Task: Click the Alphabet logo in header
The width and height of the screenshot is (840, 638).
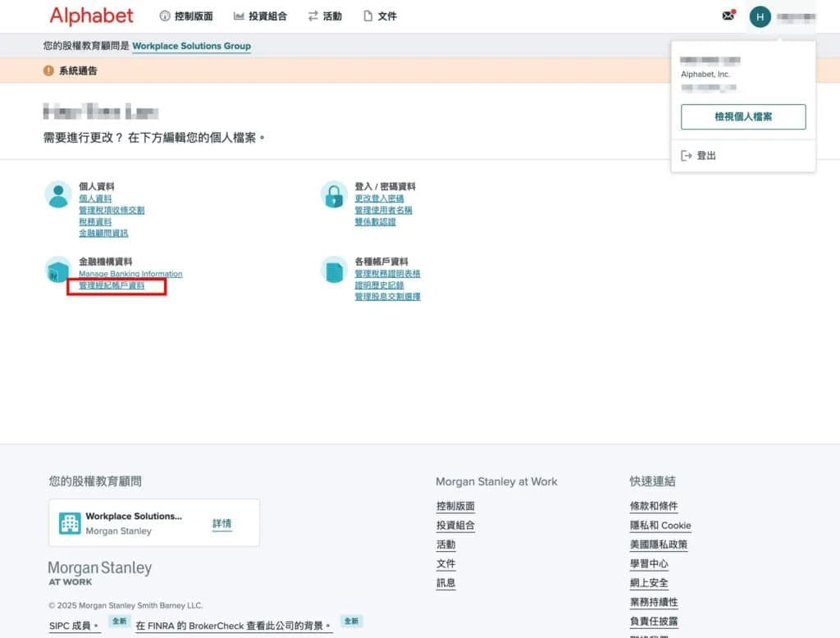Action: coord(91,16)
